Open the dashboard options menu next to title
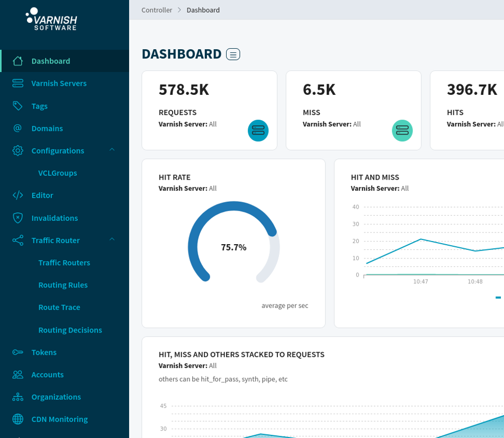Screen dimensions: 504x438 (233, 54)
